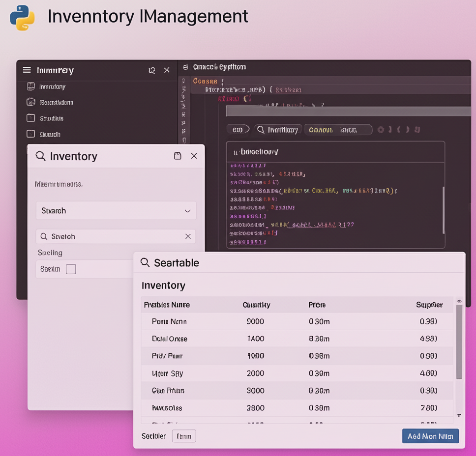Select the Doral Oasis row in the table
Image resolution: width=476 pixels, height=456 pixels.
coord(295,339)
